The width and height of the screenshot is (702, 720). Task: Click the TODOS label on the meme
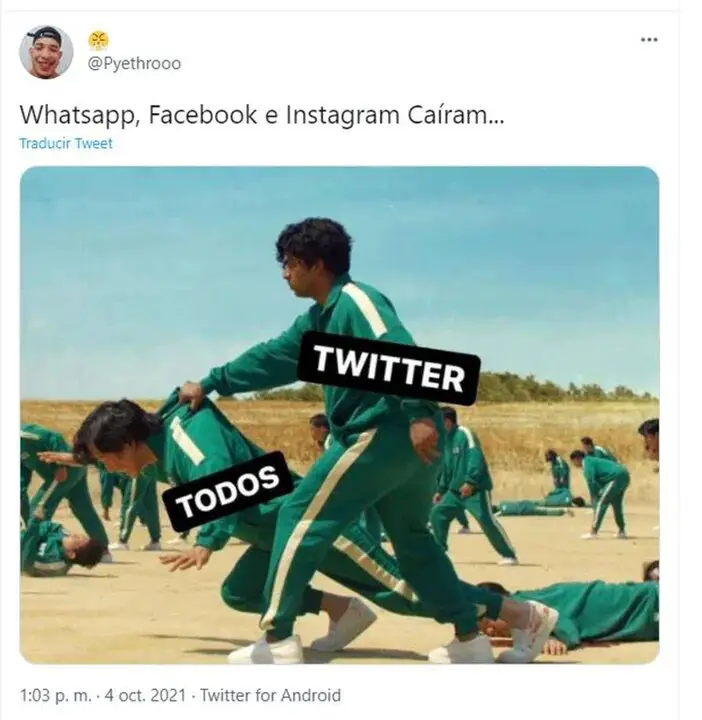click(228, 492)
